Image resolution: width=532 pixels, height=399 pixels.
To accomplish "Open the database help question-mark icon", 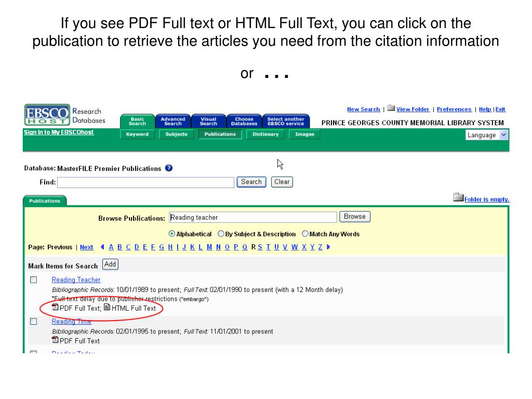I will pyautogui.click(x=169, y=168).
